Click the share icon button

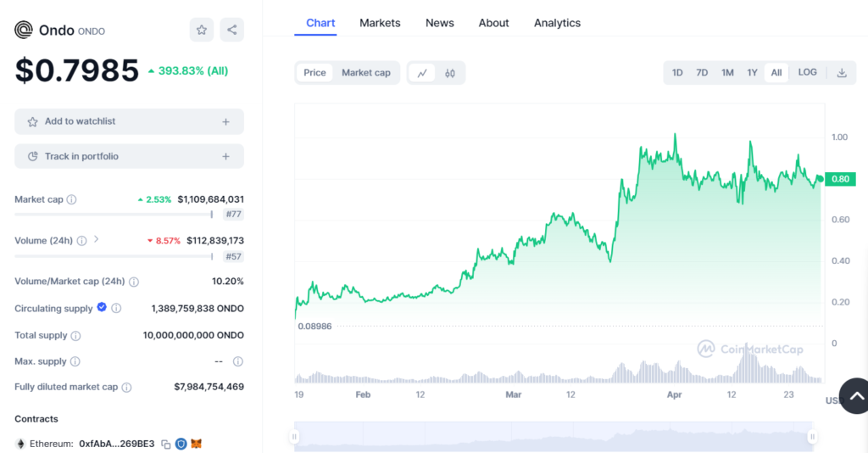click(231, 30)
